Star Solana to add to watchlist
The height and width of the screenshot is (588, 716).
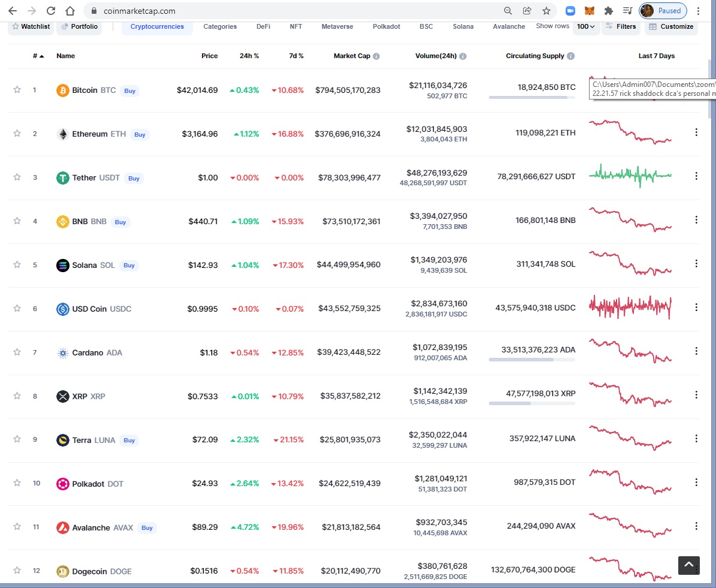click(x=17, y=264)
